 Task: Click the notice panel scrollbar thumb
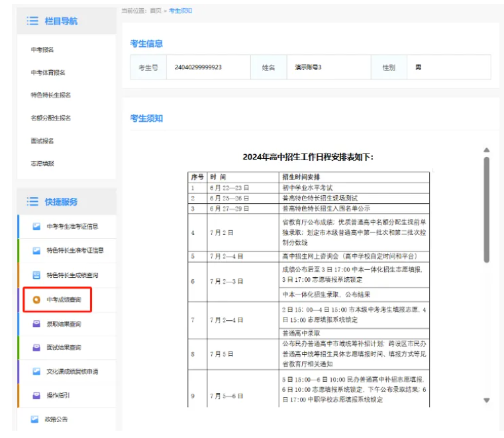click(x=487, y=210)
